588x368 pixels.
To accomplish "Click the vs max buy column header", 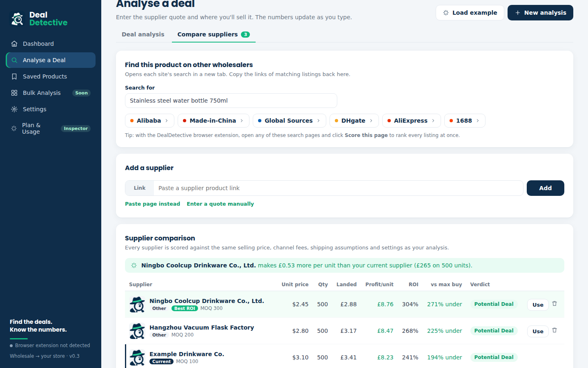I will (x=446, y=285).
